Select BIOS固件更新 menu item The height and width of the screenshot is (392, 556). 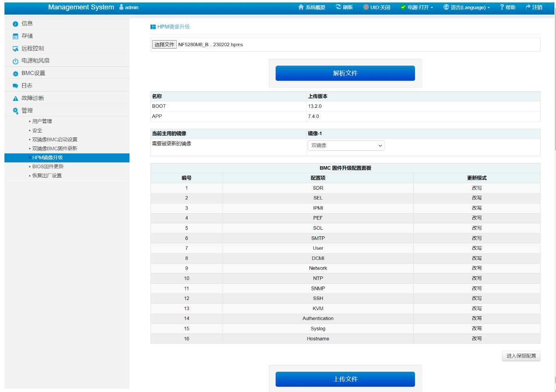[x=48, y=167]
